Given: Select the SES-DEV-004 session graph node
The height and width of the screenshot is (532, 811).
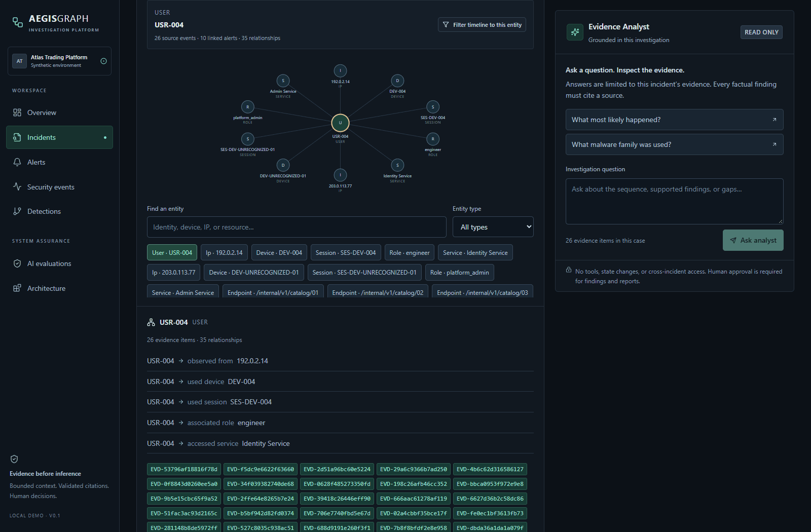Looking at the screenshot, I should point(433,107).
